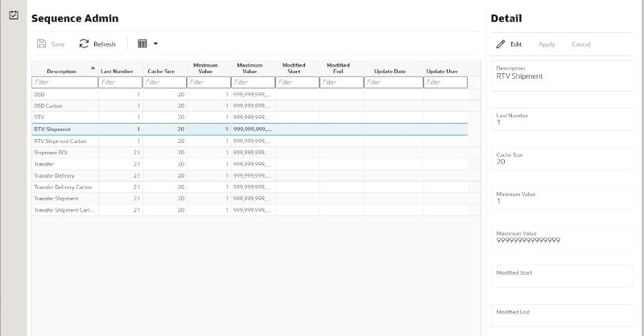Image resolution: width=644 pixels, height=336 pixels.
Task: Click the Detail Maximum Value field
Action: [562, 237]
